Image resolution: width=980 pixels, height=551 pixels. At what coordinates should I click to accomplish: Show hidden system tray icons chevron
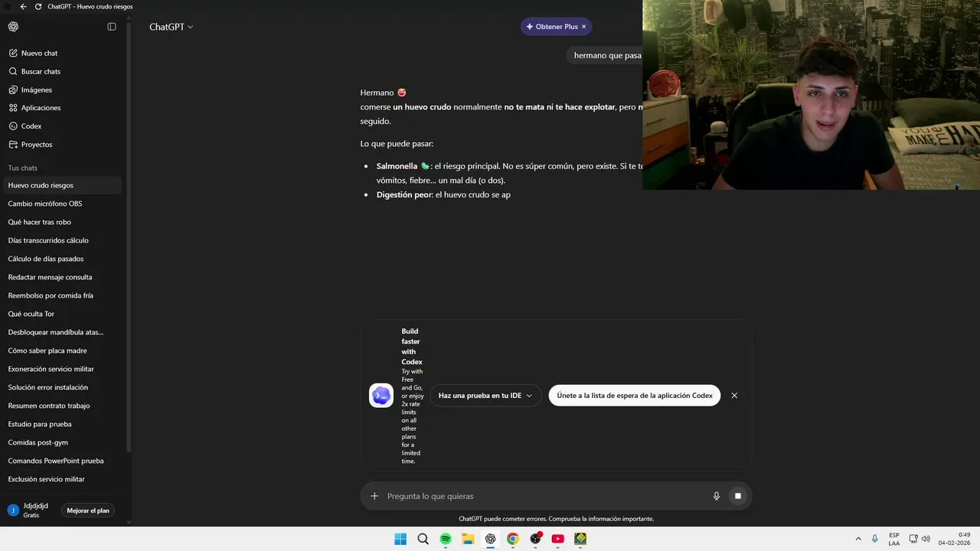coord(858,539)
